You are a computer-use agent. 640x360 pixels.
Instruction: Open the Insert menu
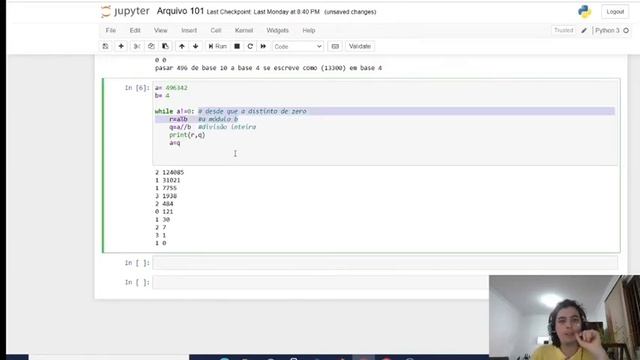189,30
